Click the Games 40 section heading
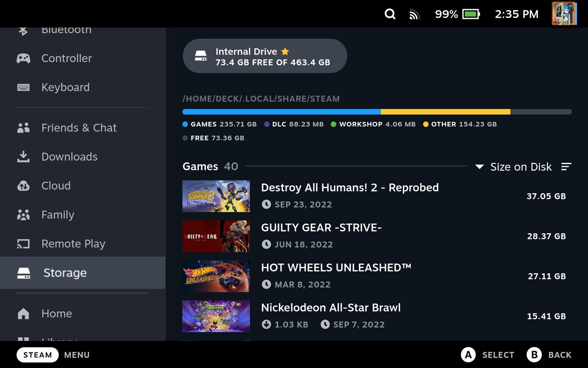The height and width of the screenshot is (368, 588). click(x=210, y=167)
